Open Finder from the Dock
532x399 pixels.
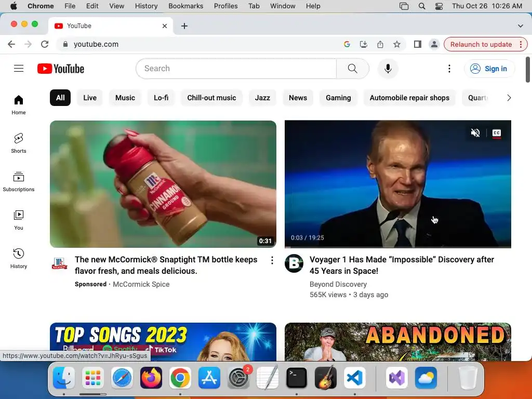click(x=64, y=378)
